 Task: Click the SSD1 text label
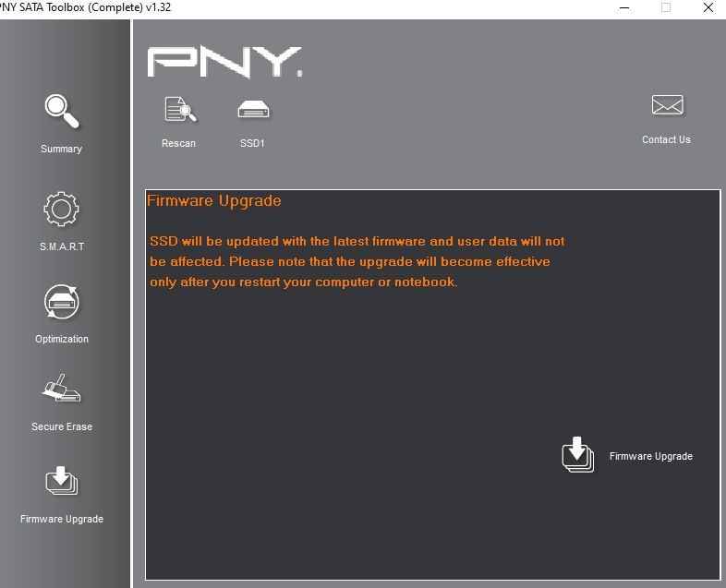pyautogui.click(x=253, y=143)
